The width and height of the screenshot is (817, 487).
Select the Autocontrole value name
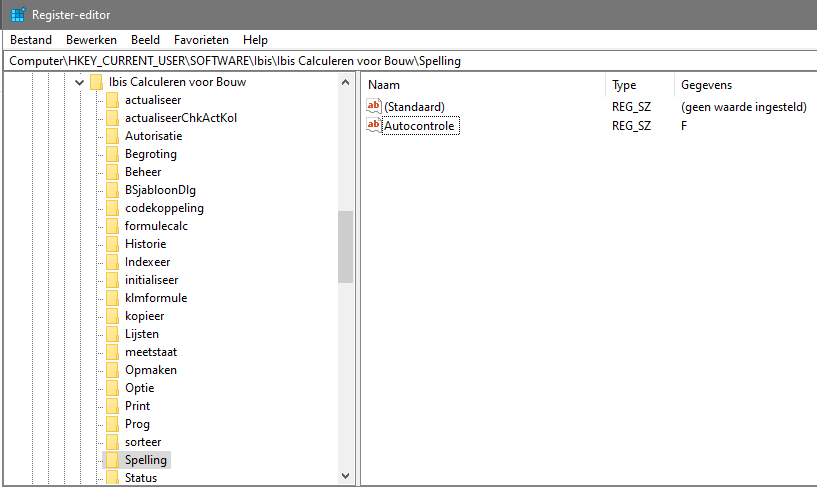point(419,126)
